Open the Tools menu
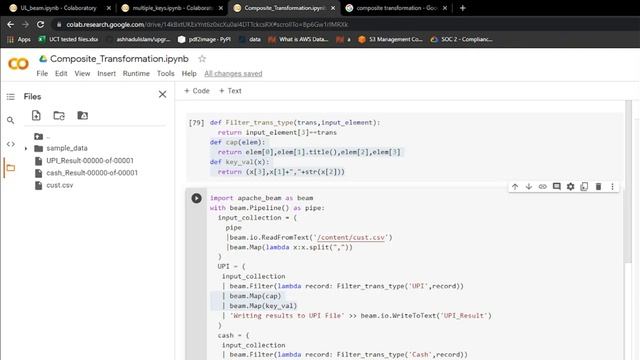 [166, 73]
